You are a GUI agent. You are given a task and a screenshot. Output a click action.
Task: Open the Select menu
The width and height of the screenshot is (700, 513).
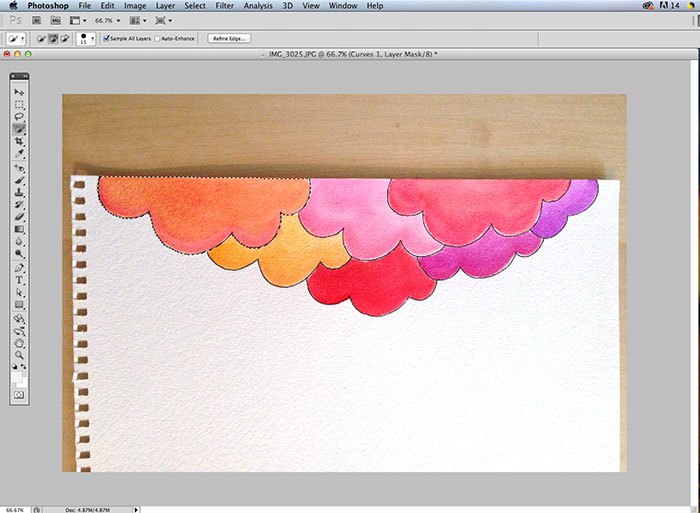(x=195, y=6)
